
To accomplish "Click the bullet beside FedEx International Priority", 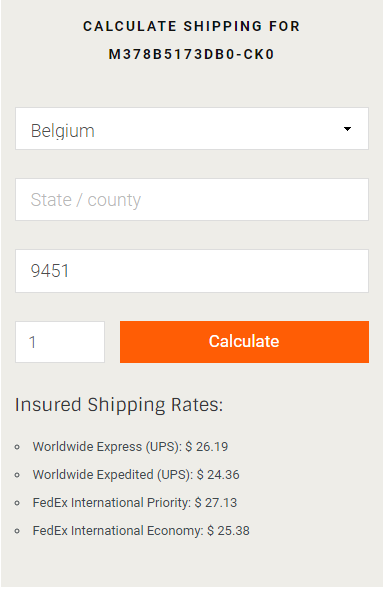I will 17,503.
